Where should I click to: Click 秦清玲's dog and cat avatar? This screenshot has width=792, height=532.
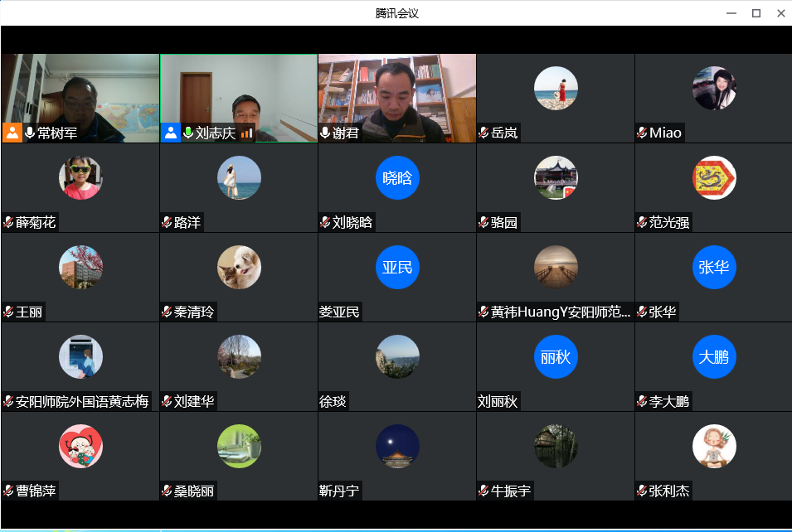coord(239,267)
